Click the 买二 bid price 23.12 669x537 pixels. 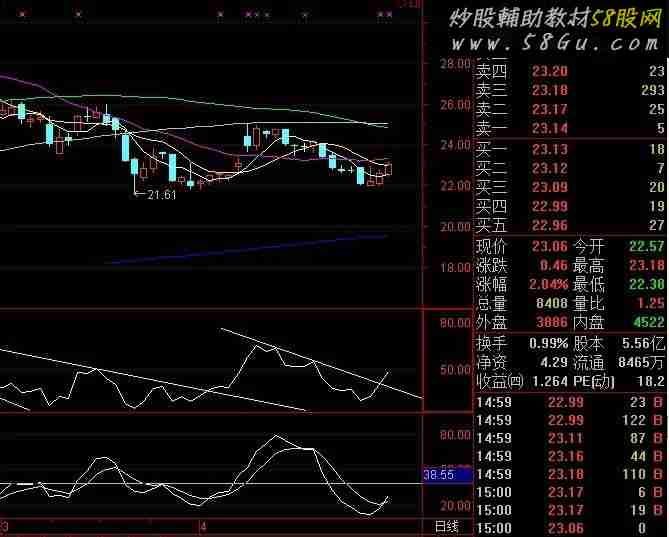pyautogui.click(x=550, y=168)
